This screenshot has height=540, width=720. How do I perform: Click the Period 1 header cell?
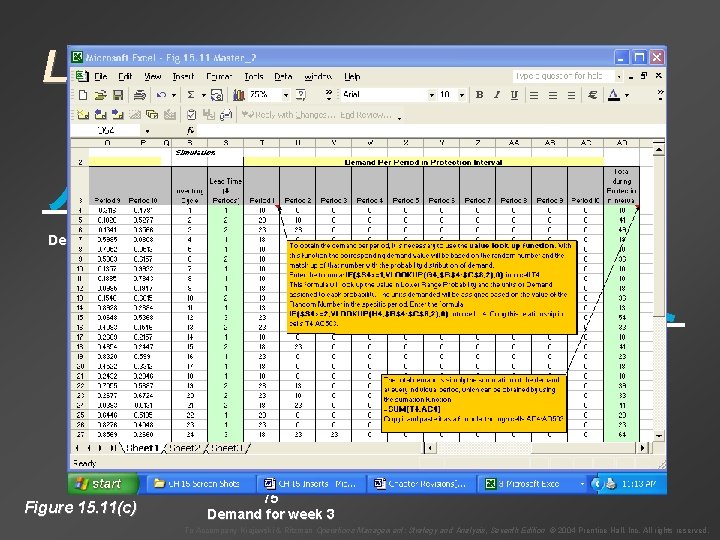click(261, 186)
